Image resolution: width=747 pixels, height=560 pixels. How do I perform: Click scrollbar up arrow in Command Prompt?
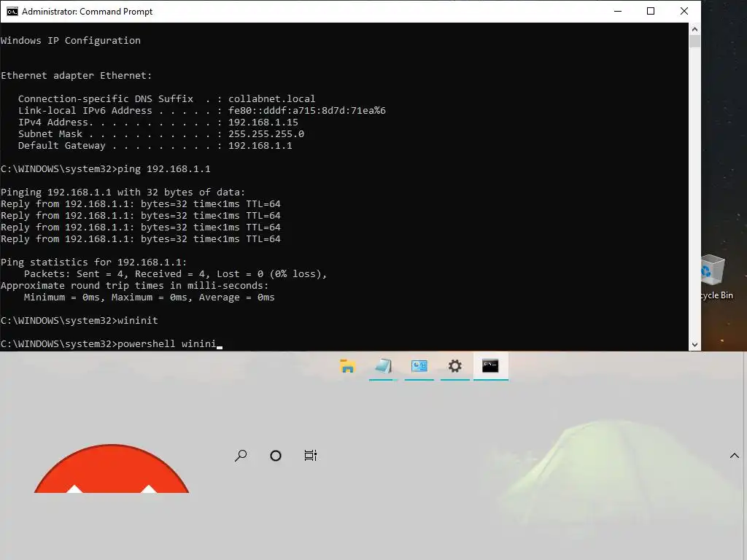(x=694, y=29)
